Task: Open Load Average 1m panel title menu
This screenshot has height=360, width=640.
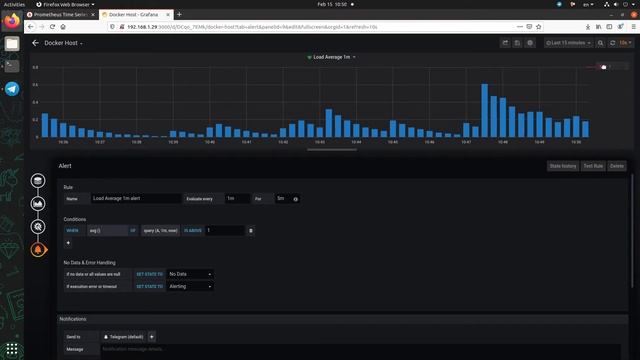Action: point(334,57)
